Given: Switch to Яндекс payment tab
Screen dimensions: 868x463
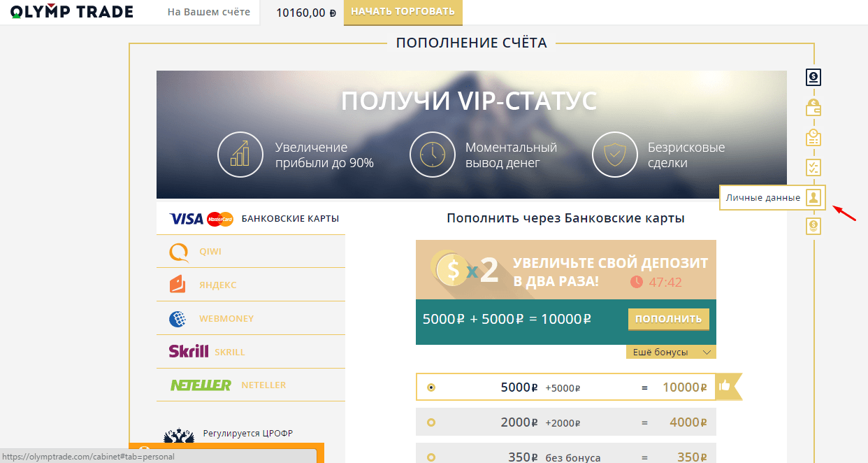Looking at the screenshot, I should click(x=251, y=285).
